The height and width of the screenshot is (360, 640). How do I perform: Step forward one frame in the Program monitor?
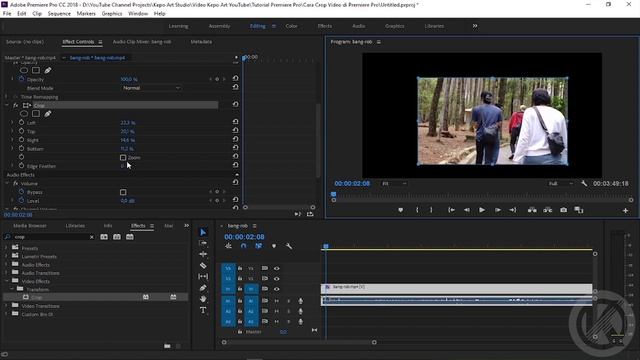click(498, 210)
